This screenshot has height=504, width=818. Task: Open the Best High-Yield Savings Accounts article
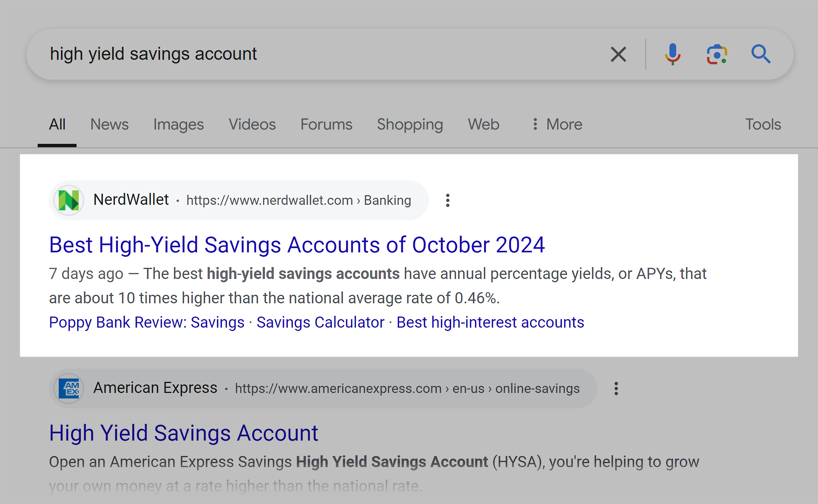297,245
